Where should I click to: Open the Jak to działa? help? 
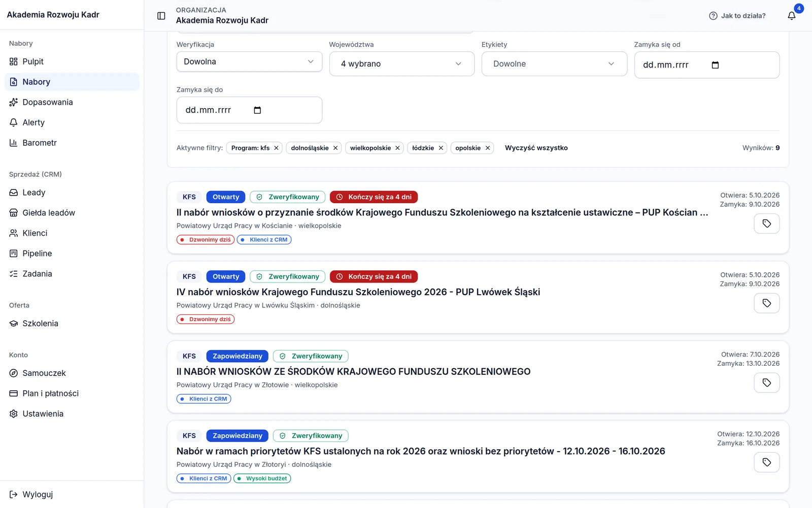coord(737,16)
